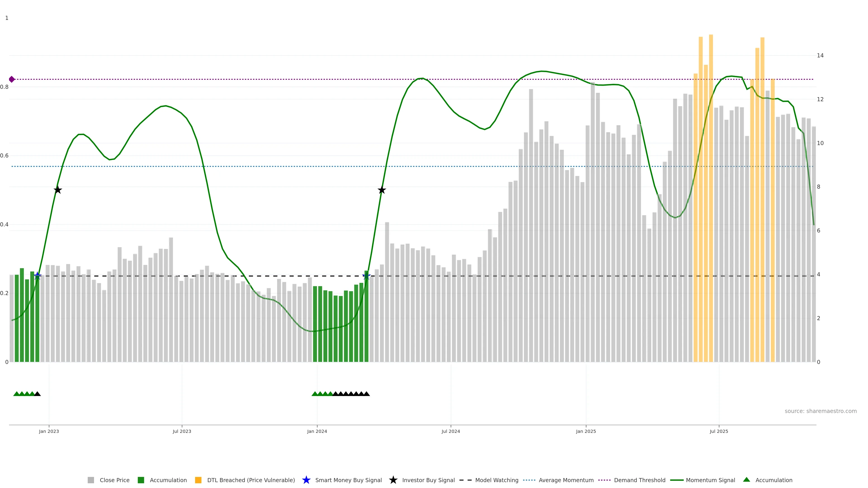
Task: Click the Jan 2023 axis label
Action: click(49, 431)
